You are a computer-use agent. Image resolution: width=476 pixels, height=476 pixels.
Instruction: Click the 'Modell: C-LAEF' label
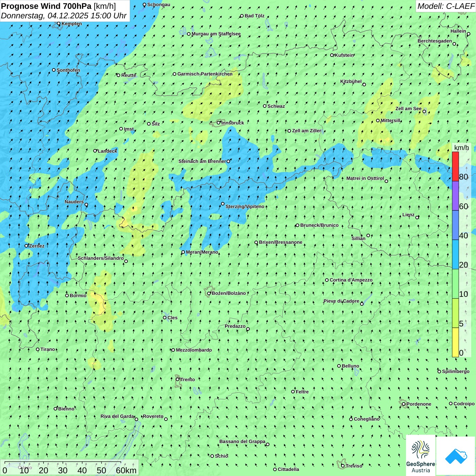click(x=446, y=6)
